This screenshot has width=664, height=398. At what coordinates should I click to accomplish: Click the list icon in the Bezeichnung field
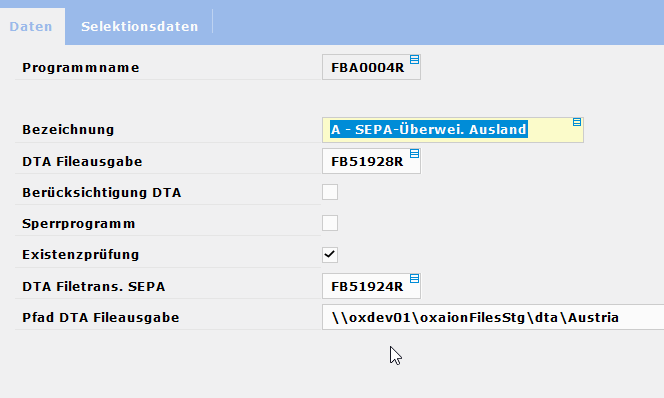577,122
